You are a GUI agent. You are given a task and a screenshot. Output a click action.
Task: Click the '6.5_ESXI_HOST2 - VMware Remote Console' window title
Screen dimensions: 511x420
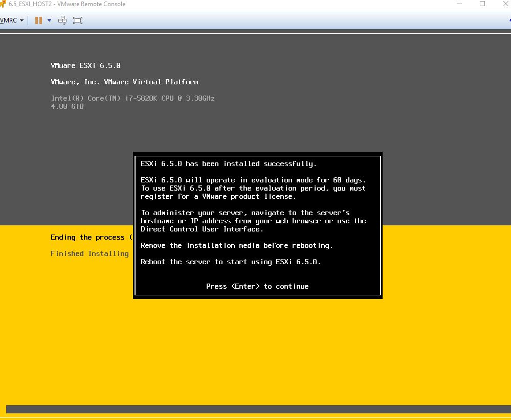click(x=67, y=4)
